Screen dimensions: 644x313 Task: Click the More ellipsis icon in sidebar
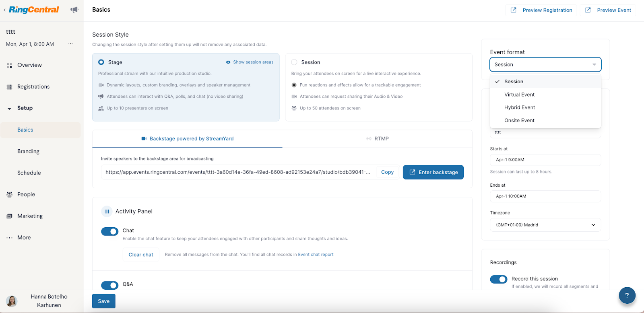pyautogui.click(x=10, y=237)
